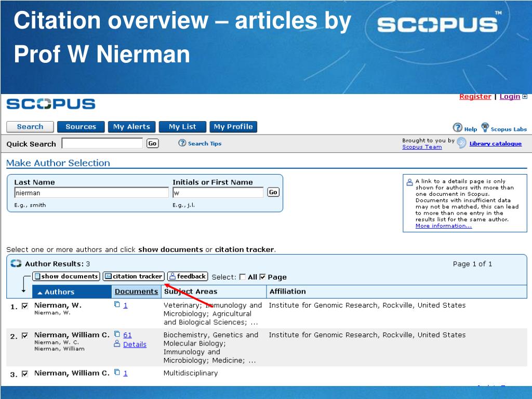Open the Sources tab

tap(81, 127)
